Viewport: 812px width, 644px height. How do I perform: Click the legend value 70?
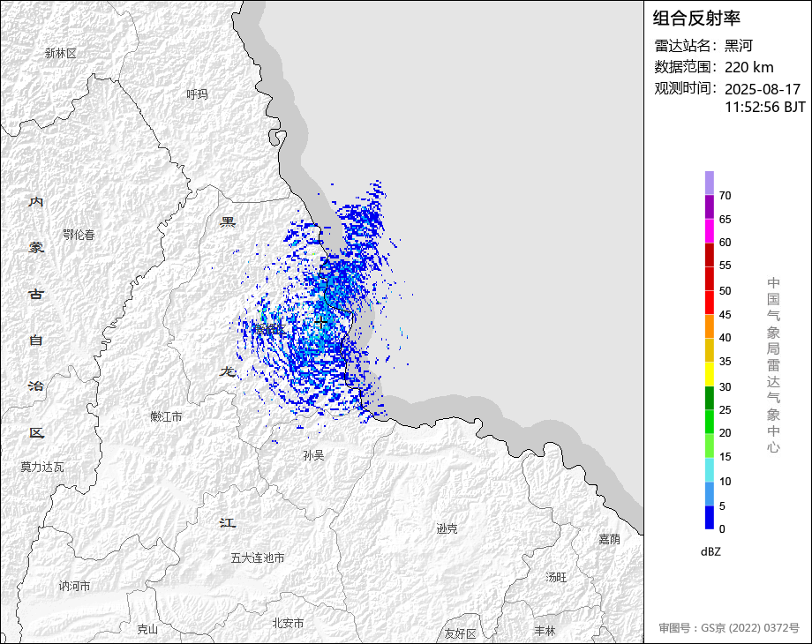[x=725, y=196]
